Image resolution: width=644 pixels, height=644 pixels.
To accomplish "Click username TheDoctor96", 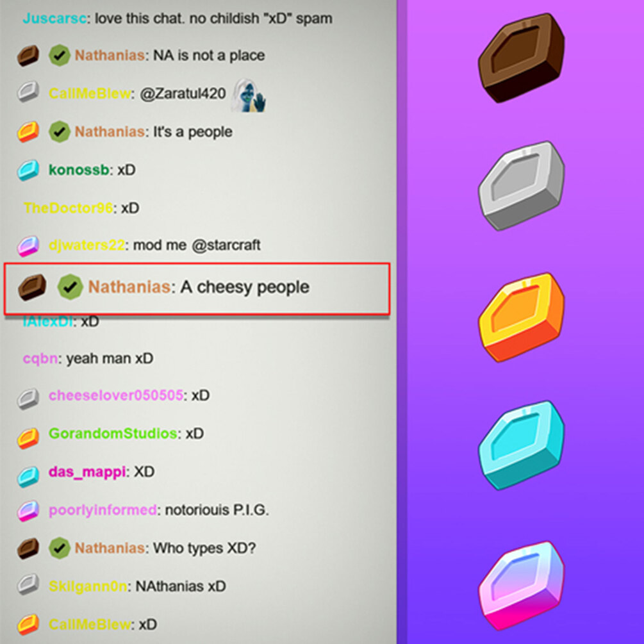I will click(68, 208).
